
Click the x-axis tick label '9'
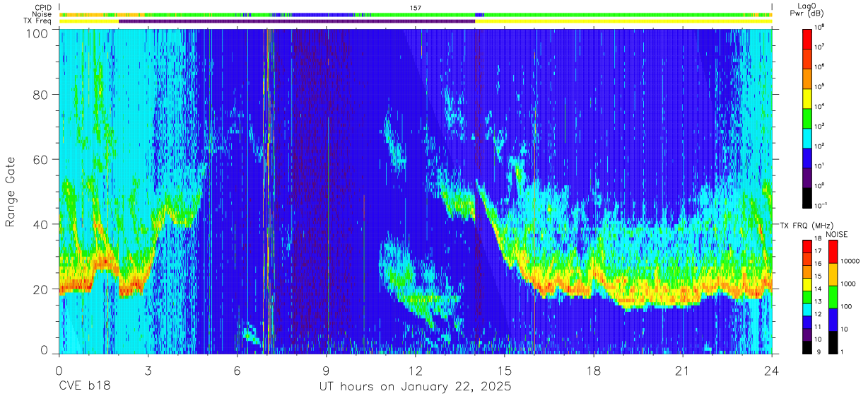[x=327, y=371]
